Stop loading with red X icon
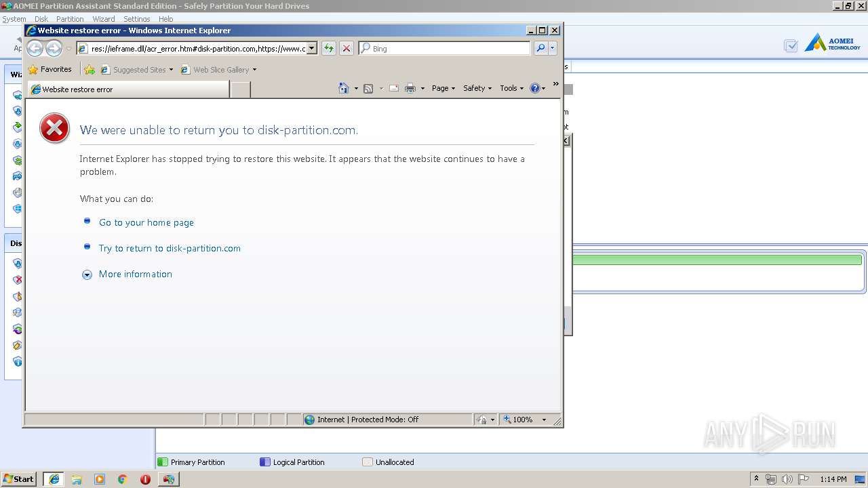 [347, 48]
